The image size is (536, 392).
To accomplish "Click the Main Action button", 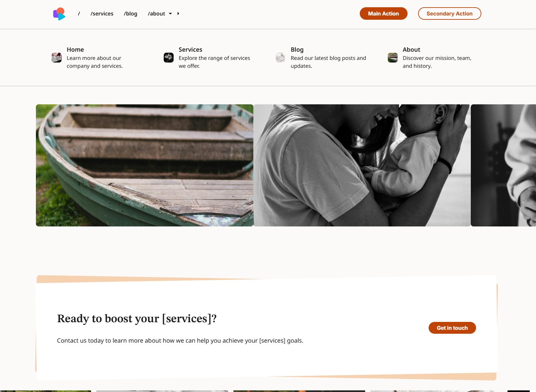I will tap(383, 13).
